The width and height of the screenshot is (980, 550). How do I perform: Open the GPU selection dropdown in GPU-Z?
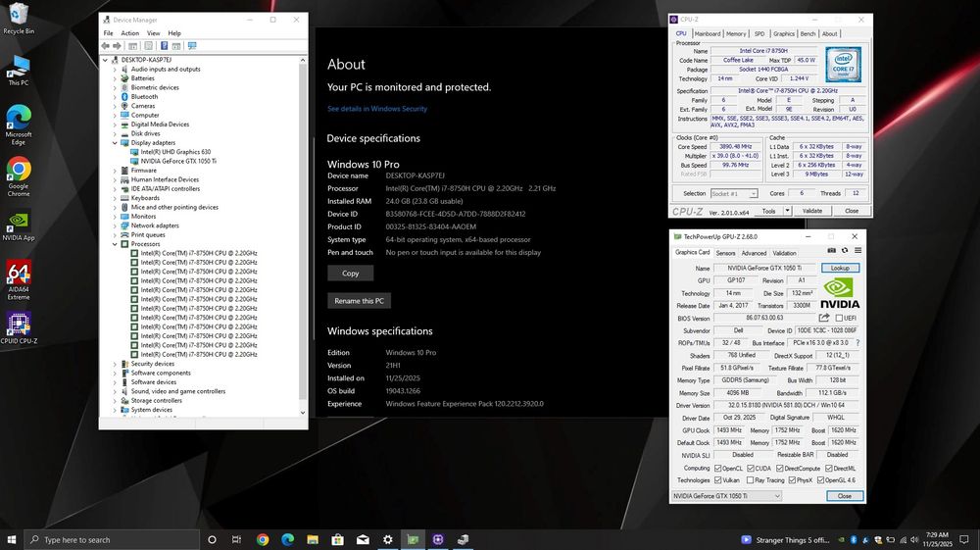[x=727, y=496]
